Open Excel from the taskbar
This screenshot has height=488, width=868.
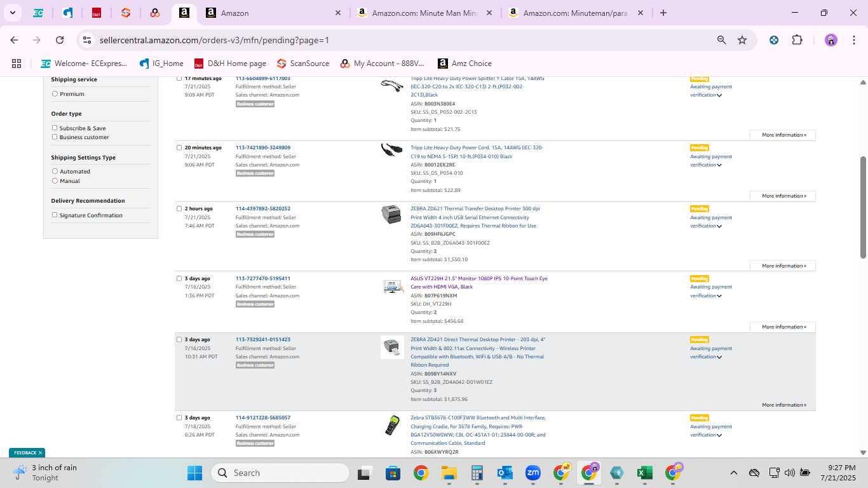pyautogui.click(x=644, y=473)
